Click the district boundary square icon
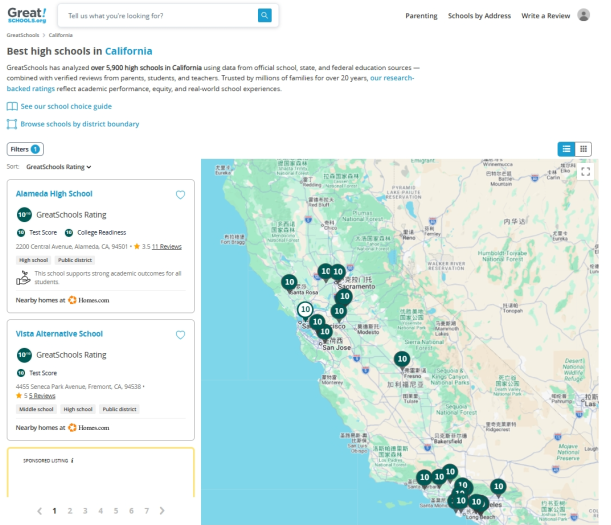611x525 pixels. click(x=12, y=124)
